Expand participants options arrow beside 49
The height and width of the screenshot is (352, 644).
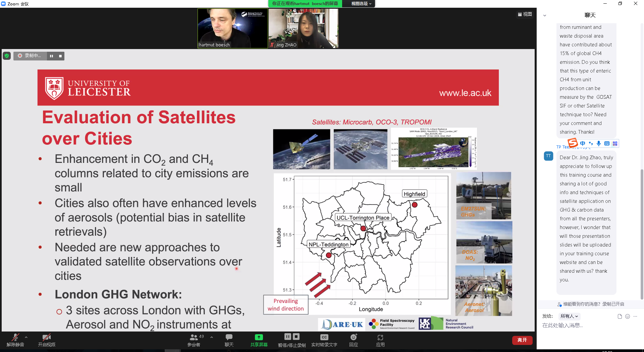click(x=212, y=337)
